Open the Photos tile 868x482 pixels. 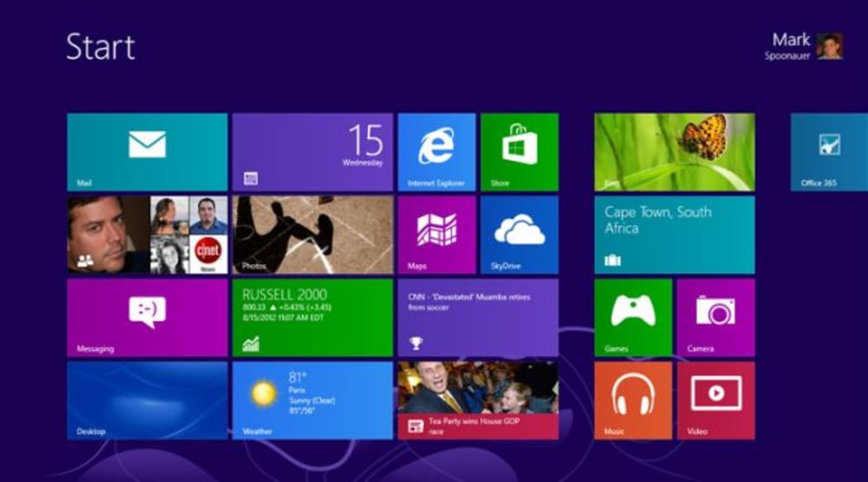[x=312, y=234]
